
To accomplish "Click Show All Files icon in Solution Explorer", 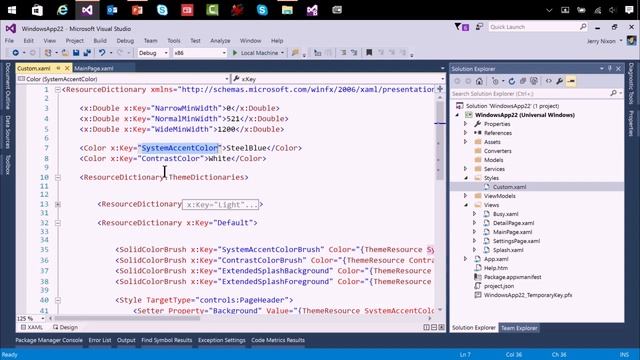I will (x=533, y=81).
